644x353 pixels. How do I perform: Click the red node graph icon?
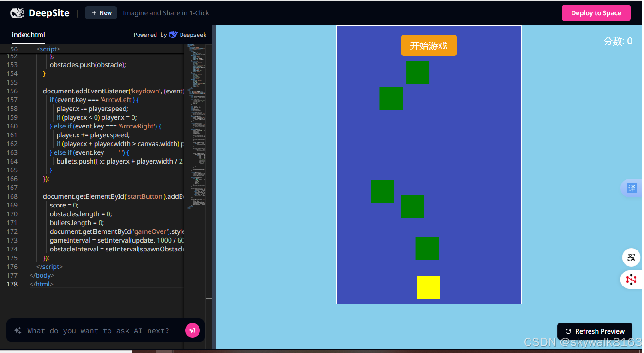(631, 280)
